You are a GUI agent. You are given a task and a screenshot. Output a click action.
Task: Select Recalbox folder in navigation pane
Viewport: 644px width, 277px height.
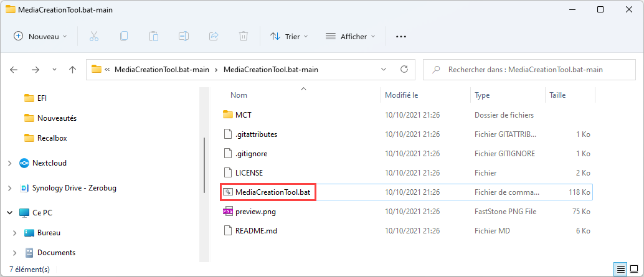coord(52,138)
